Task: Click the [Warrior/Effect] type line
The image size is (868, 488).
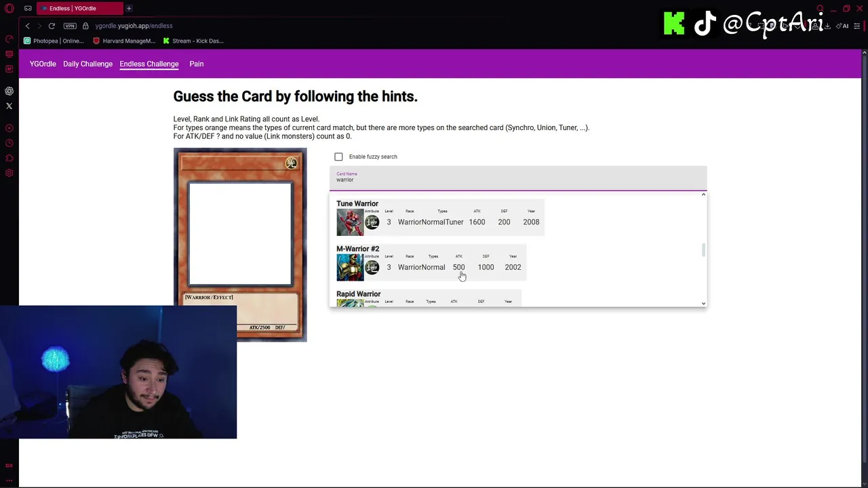Action: [x=209, y=298]
